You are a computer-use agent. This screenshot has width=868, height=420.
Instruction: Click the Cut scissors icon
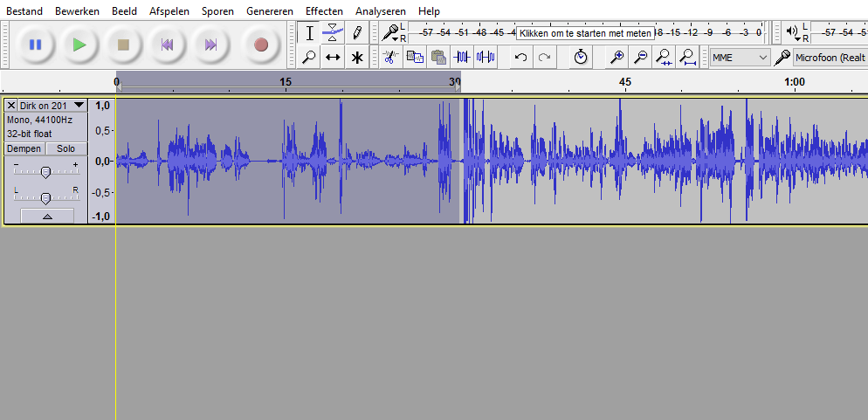click(391, 57)
